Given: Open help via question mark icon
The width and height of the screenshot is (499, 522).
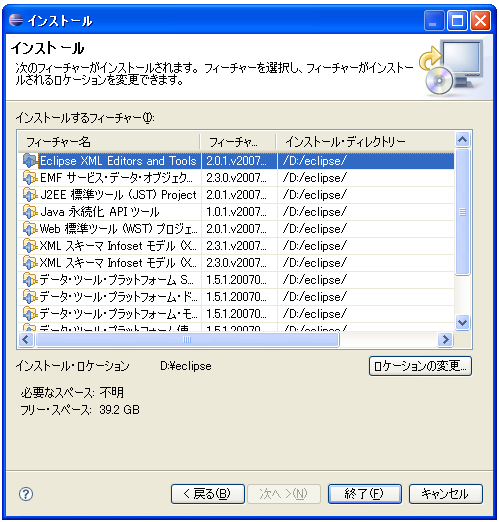Looking at the screenshot, I should pos(26,494).
